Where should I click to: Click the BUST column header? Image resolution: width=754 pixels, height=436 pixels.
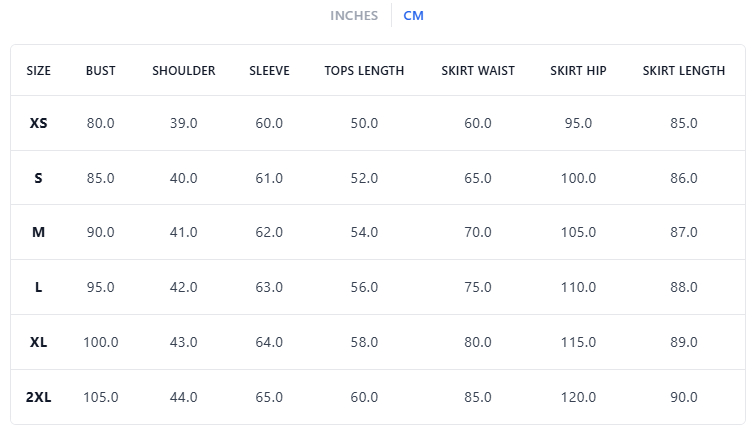(x=100, y=71)
